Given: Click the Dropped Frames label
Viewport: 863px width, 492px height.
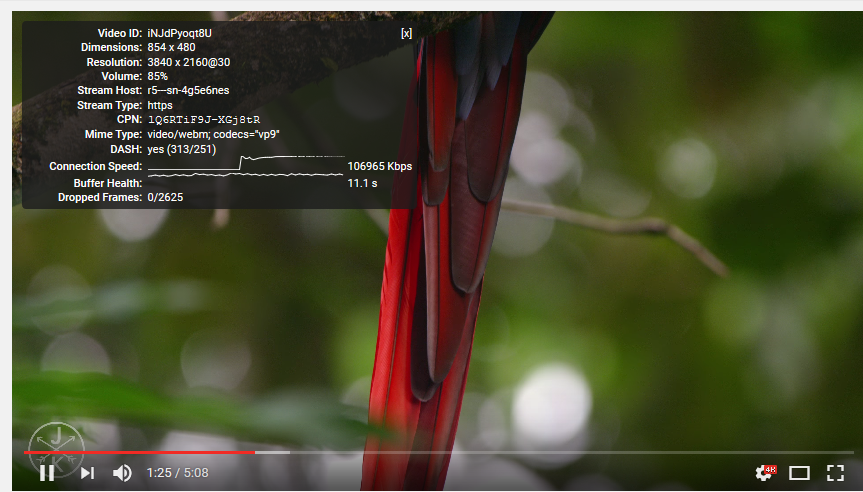Looking at the screenshot, I should (x=100, y=197).
